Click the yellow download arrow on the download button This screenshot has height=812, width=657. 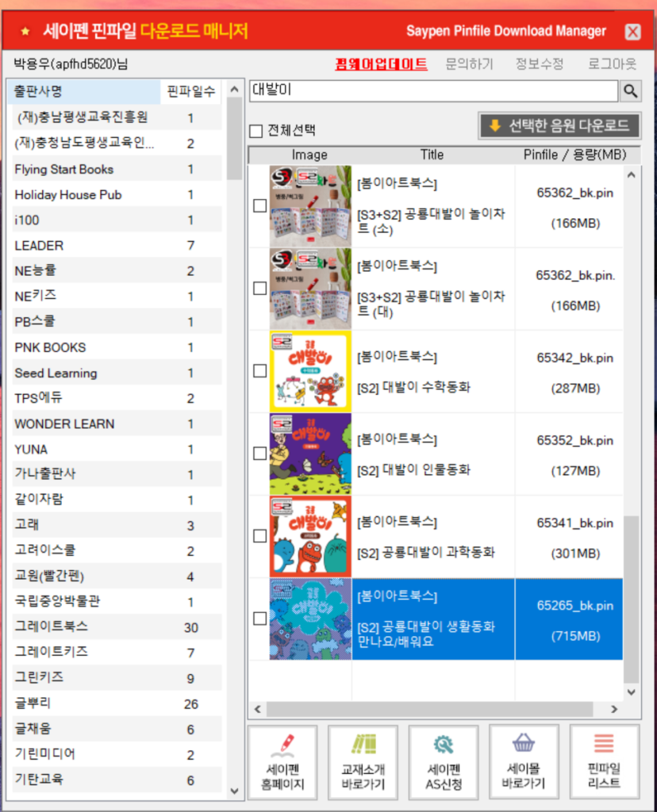[494, 126]
